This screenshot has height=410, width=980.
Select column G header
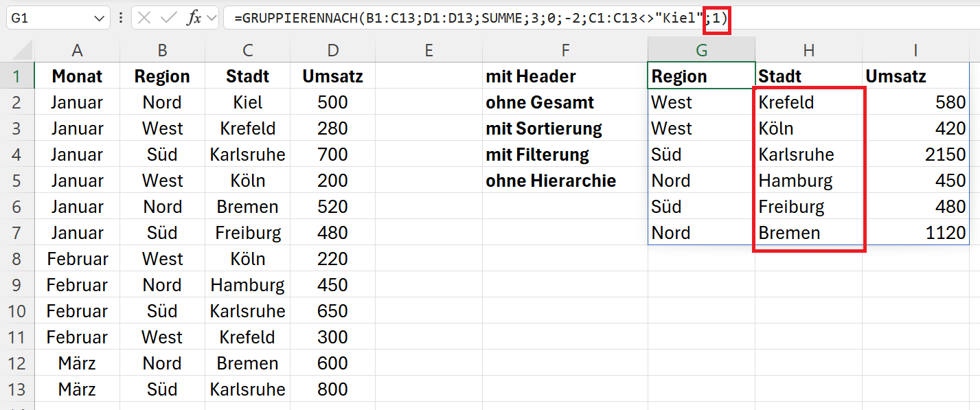[x=701, y=50]
